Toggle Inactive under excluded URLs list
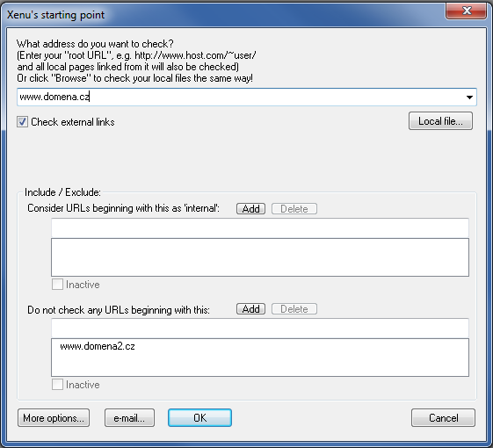The height and width of the screenshot is (448, 493). (57, 385)
